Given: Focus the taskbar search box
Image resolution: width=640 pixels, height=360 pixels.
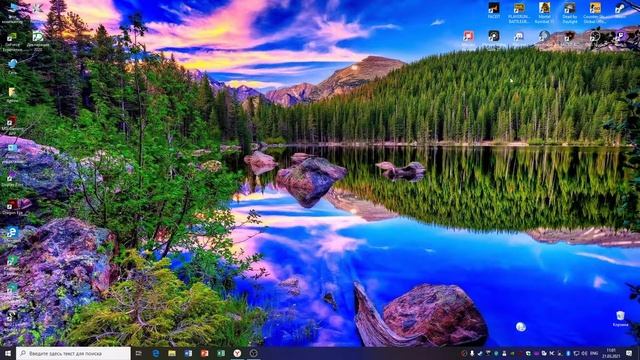Looking at the screenshot, I should pos(73,353).
